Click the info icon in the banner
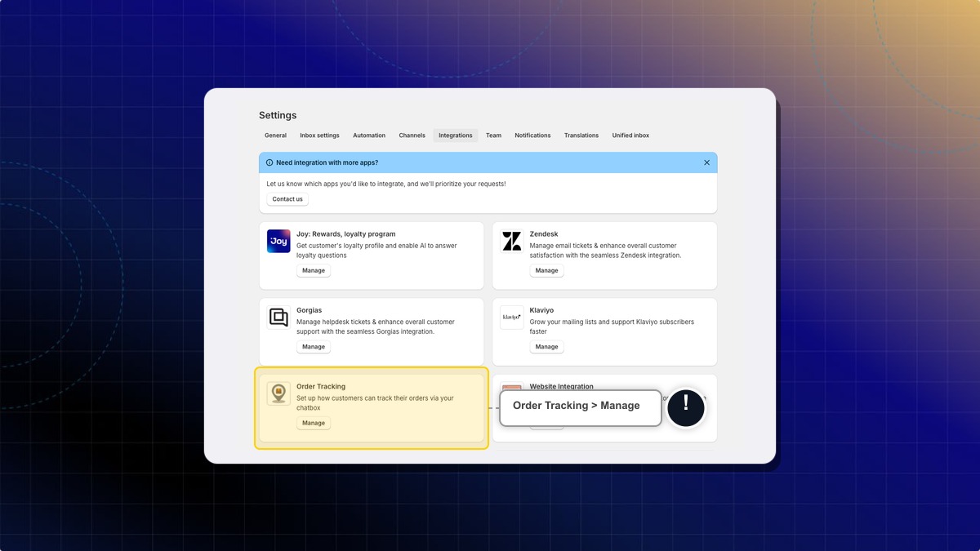This screenshot has height=551, width=980. point(269,162)
